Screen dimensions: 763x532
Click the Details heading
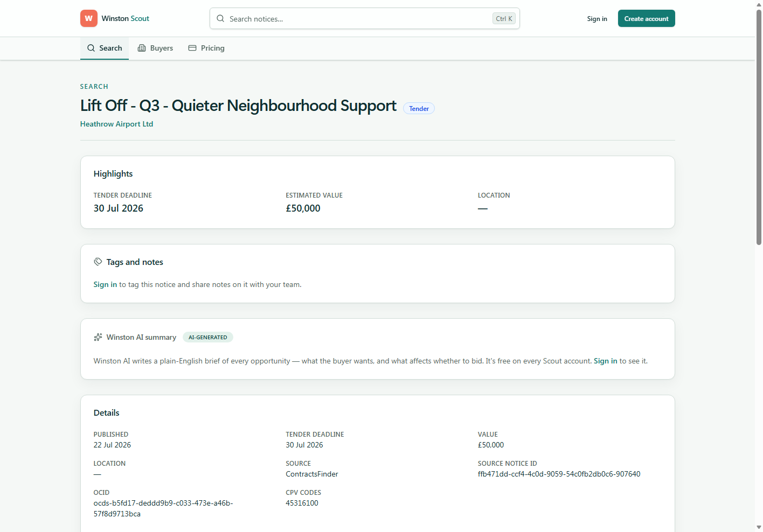click(107, 412)
